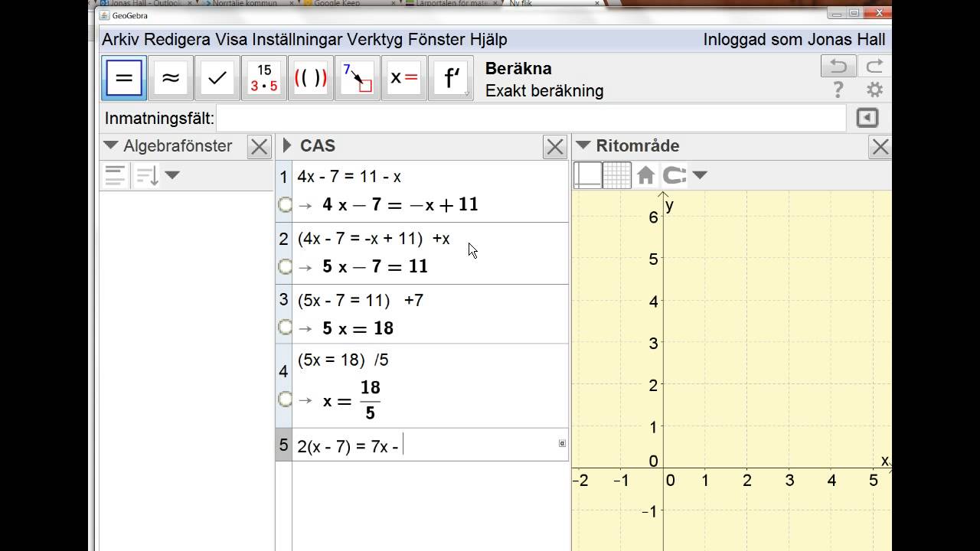Click the input help arrow beside Inmatningsfält
This screenshot has width=980, height=551.
(x=867, y=118)
